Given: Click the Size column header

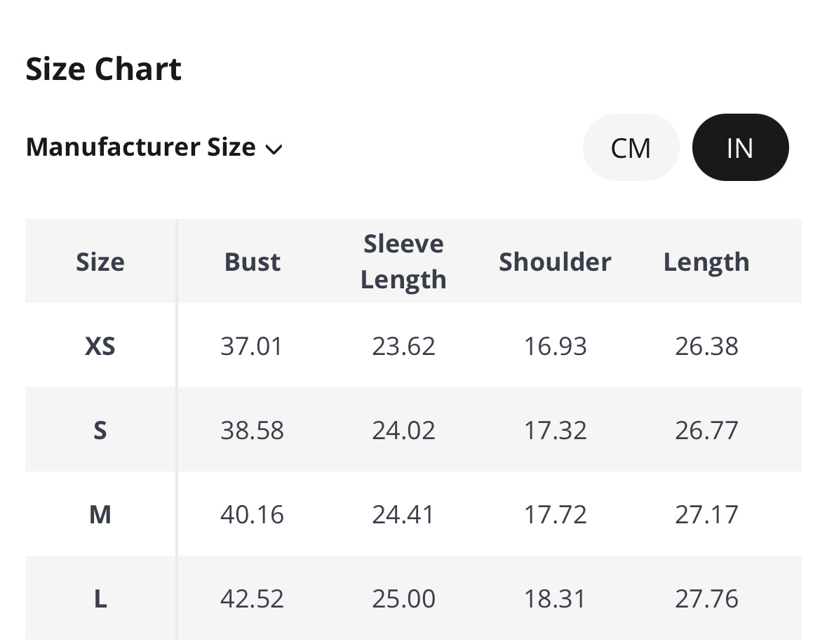Looking at the screenshot, I should point(100,262).
